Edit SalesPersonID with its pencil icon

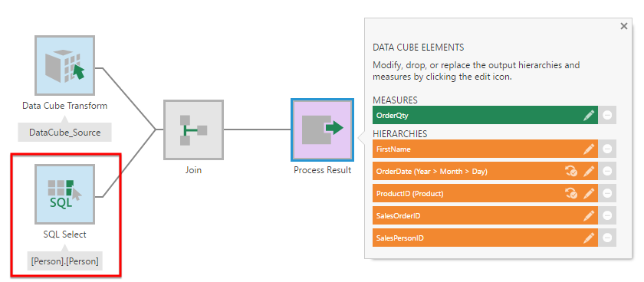[589, 238]
